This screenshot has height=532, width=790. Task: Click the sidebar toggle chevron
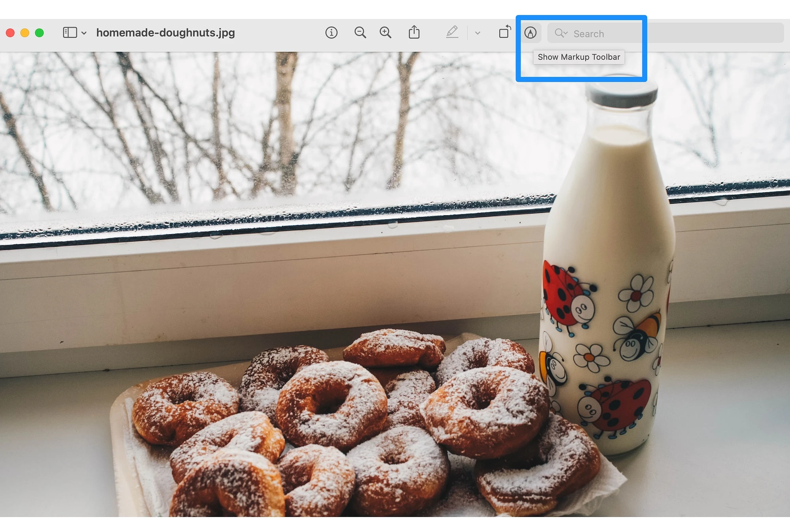(x=83, y=32)
